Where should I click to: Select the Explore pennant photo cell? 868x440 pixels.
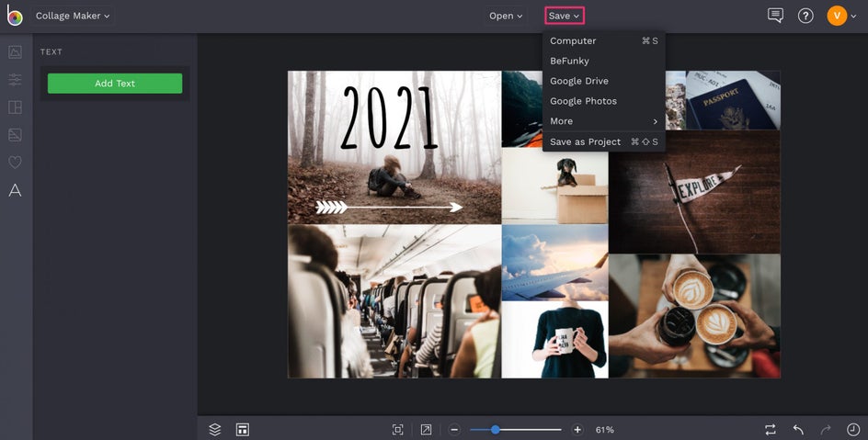point(695,192)
